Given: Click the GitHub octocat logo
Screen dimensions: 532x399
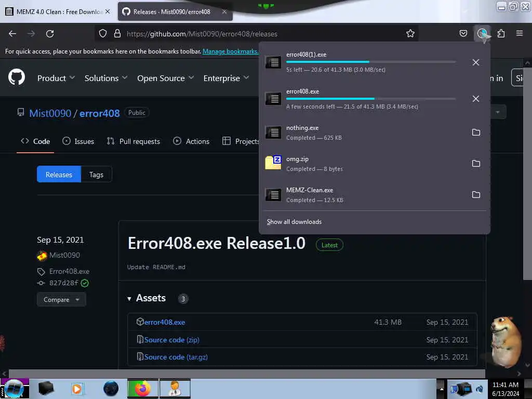Looking at the screenshot, I should 17,77.
